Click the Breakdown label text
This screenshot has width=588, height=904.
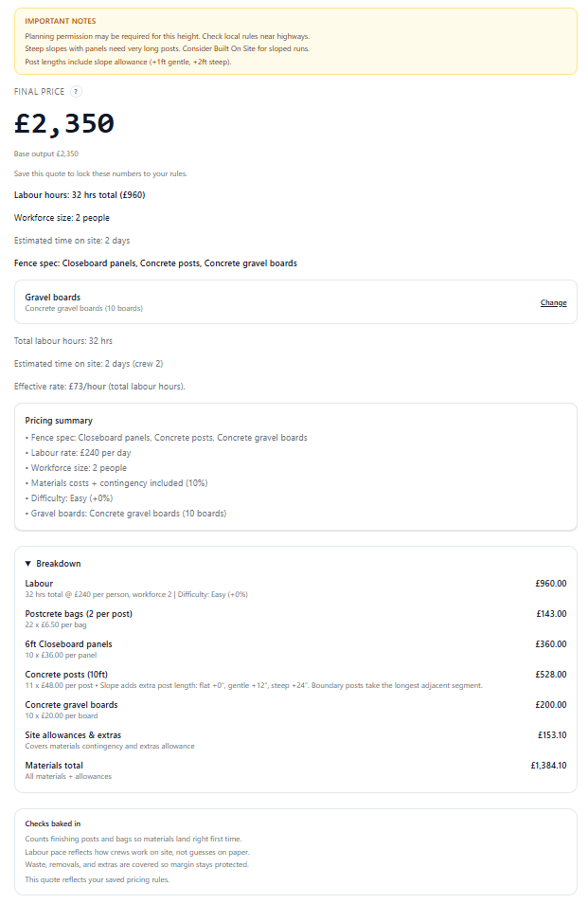pyautogui.click(x=59, y=564)
